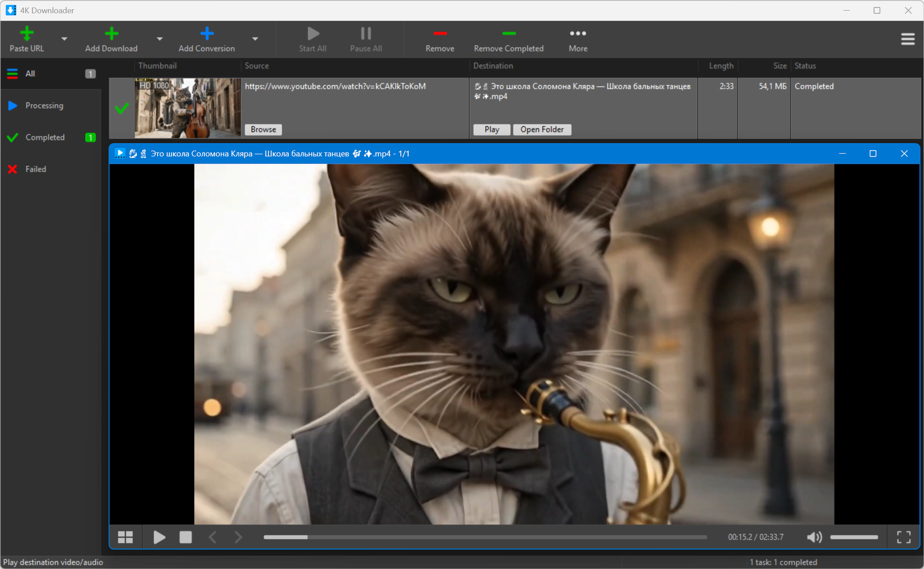This screenshot has width=924, height=569.
Task: Expand the Add Conversion dropdown arrow
Action: [255, 39]
